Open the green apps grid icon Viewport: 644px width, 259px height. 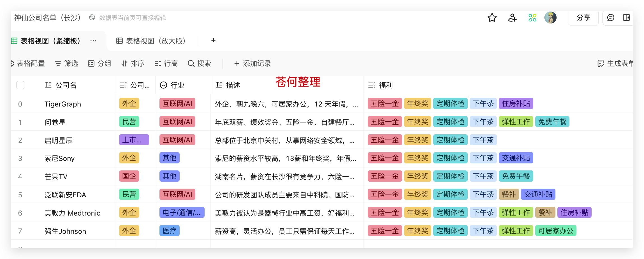[x=532, y=18]
